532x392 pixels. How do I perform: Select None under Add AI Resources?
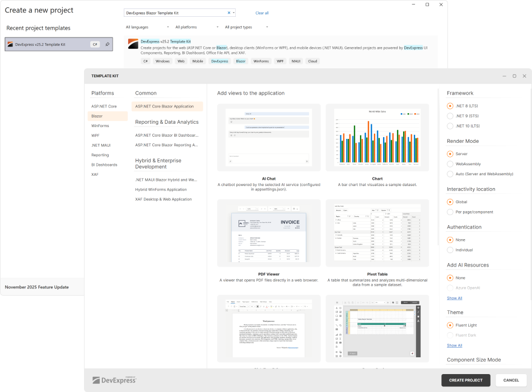[x=450, y=278]
